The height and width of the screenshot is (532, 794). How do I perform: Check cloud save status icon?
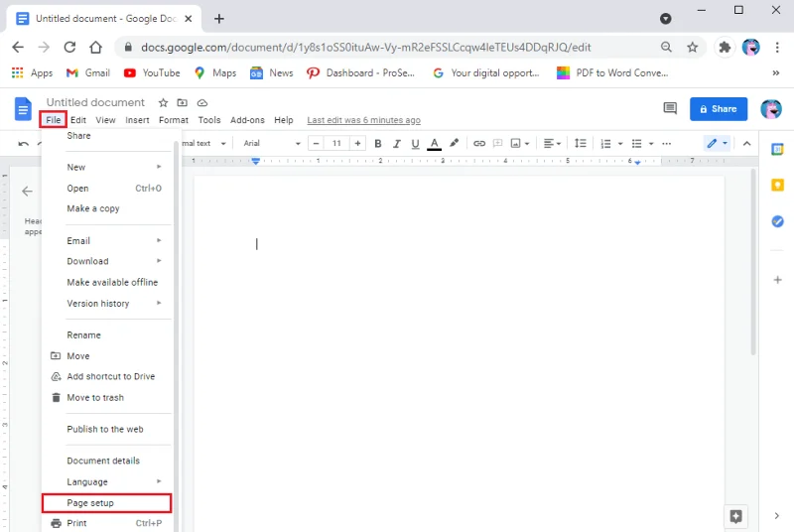(x=202, y=103)
